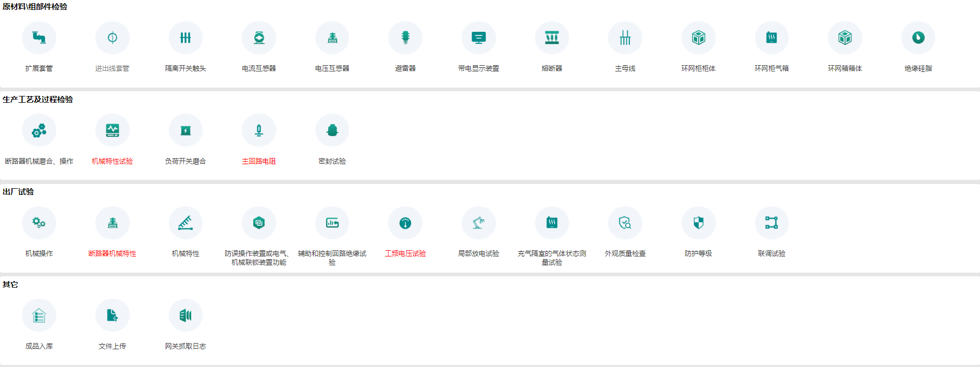Open the 密封试验 icon
Viewport: 980px width, 367px height.
pyautogui.click(x=332, y=130)
